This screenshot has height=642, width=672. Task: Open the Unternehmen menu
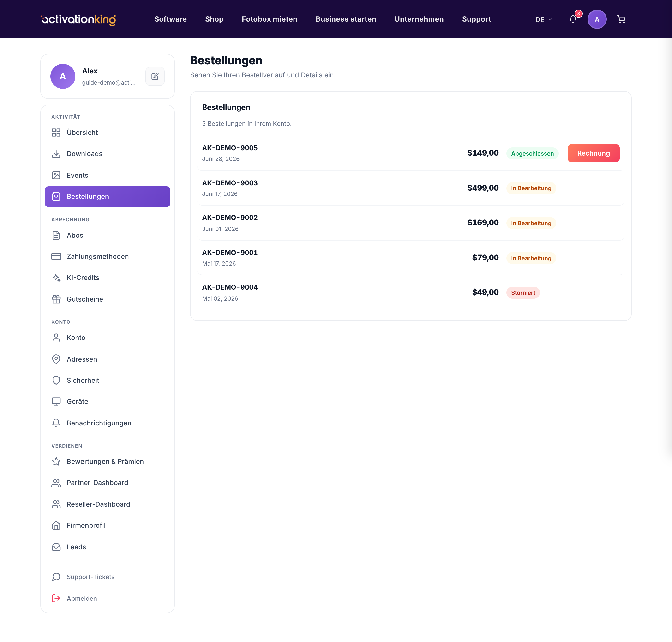point(419,19)
